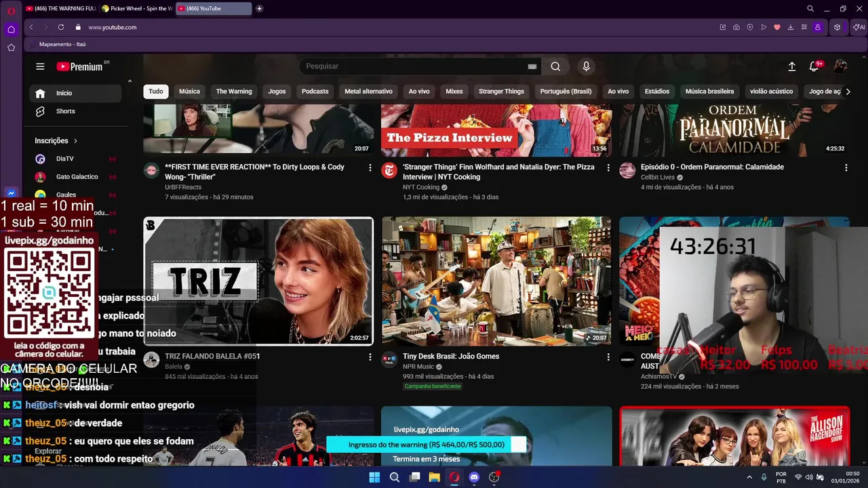
Task: Open more options for Pizza Interview video
Action: click(608, 167)
